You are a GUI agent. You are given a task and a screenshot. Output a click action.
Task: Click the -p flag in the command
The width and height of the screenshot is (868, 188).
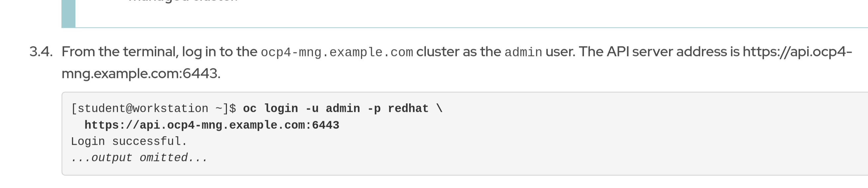point(374,109)
